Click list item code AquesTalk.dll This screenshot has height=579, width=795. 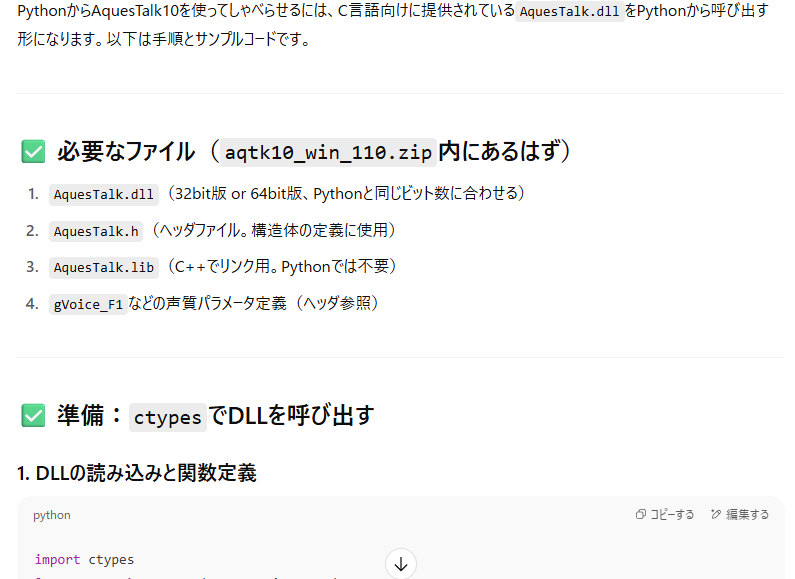tap(103, 195)
